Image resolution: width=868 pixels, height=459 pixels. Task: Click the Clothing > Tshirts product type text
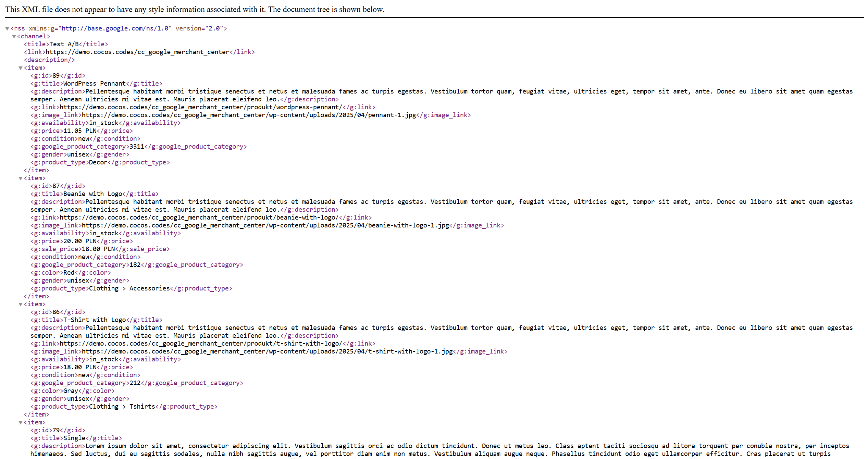coord(122,407)
